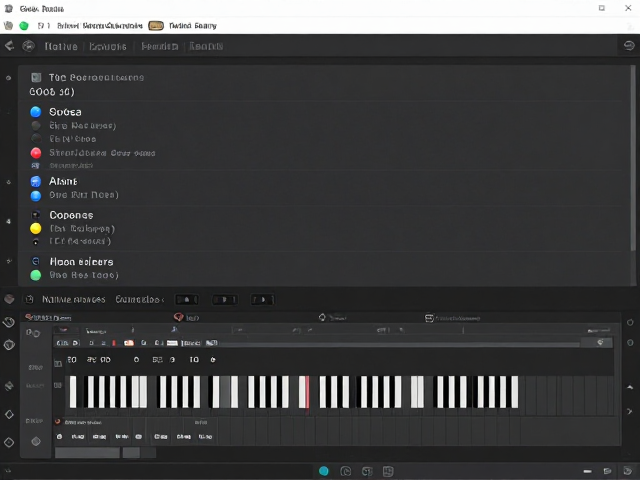
Task: Click the red marker on the piano keyboard
Action: pos(307,392)
